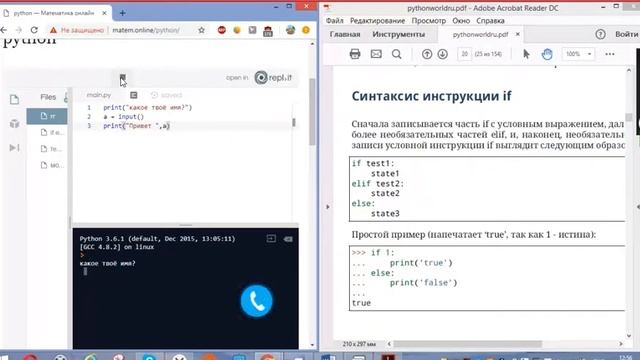
Task: Click the Войти sign-in button
Action: click(x=627, y=34)
